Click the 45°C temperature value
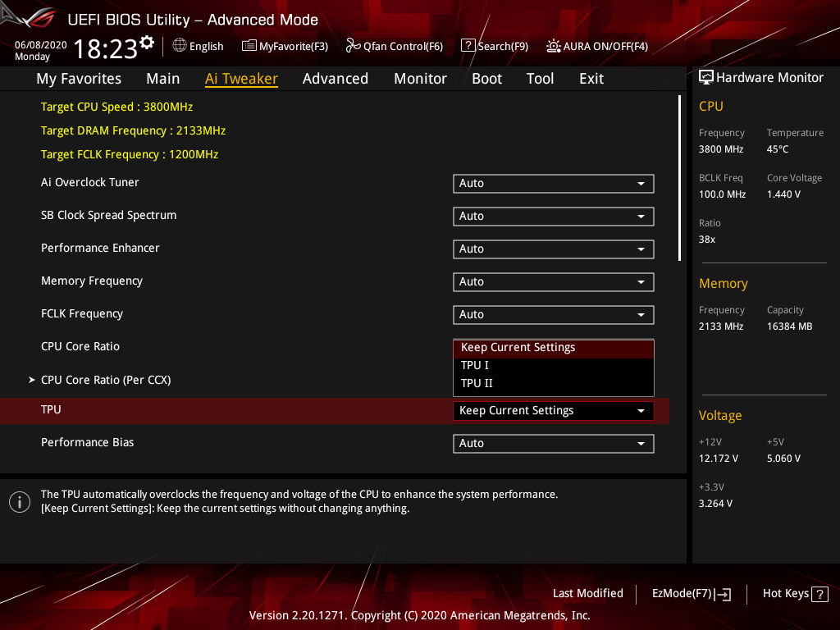Screen dimensions: 840x630 pos(778,149)
